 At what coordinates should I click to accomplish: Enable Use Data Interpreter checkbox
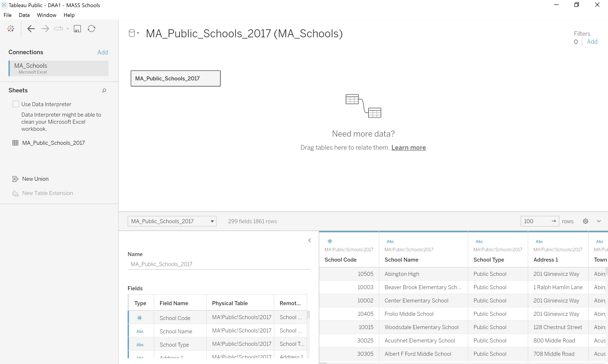pyautogui.click(x=16, y=104)
